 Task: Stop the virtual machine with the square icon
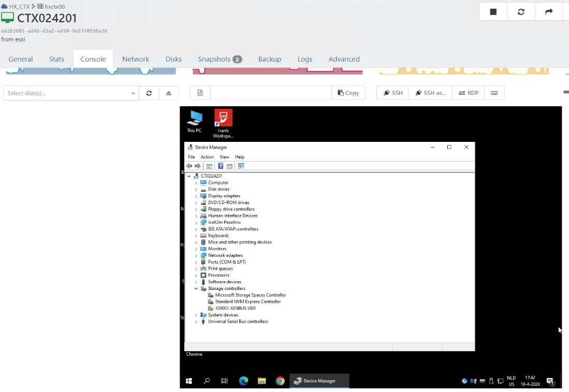[492, 11]
